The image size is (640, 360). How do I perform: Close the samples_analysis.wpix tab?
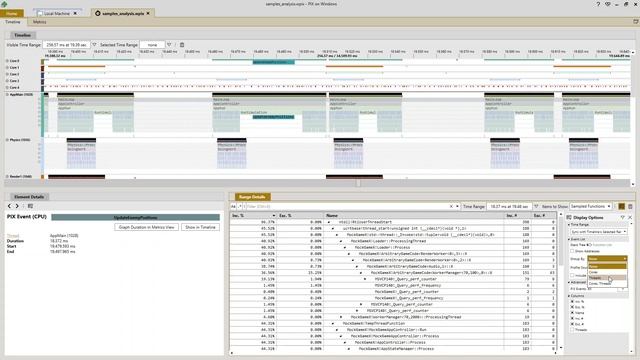[x=148, y=13]
